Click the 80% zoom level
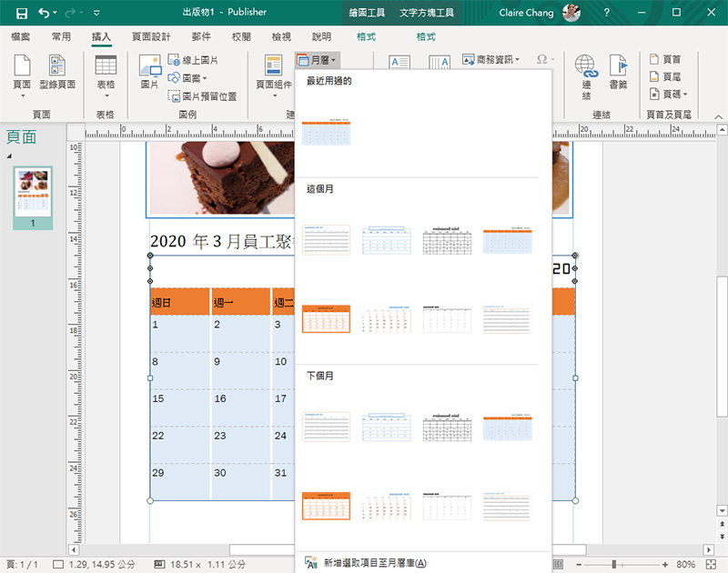Image resolution: width=728 pixels, height=573 pixels. 685,565
